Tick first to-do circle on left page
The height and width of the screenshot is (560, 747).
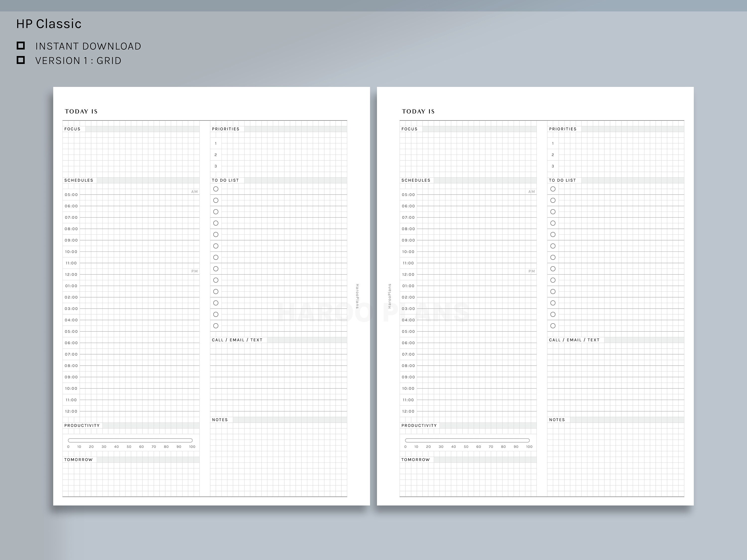pos(216,189)
